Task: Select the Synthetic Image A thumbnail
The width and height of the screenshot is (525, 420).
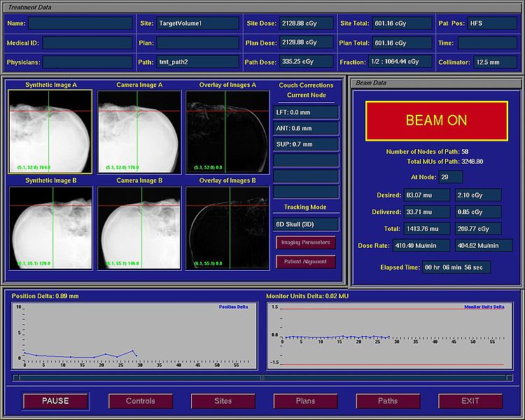Action: pyautogui.click(x=50, y=132)
